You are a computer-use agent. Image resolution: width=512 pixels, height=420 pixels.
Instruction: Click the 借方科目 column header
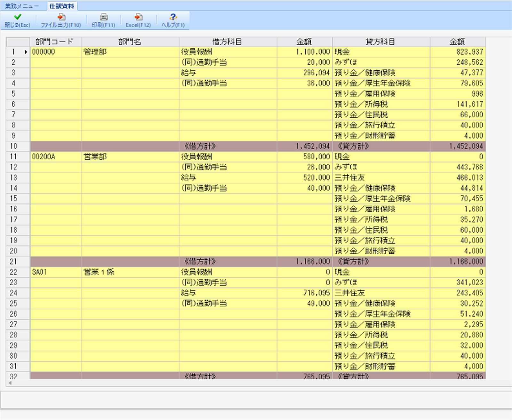click(x=228, y=42)
